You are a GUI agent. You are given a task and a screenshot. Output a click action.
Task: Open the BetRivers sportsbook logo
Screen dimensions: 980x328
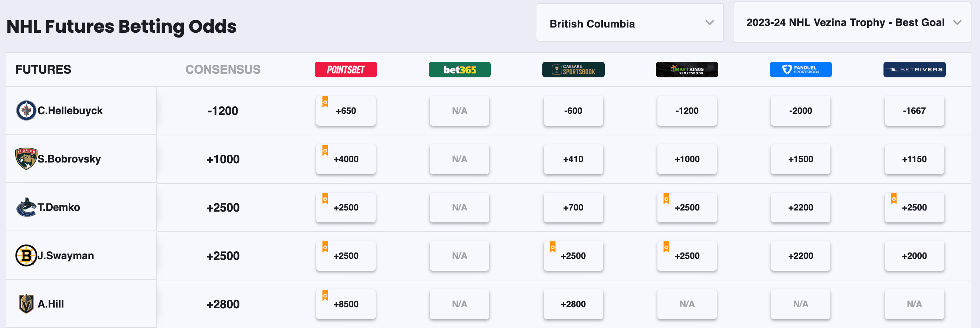(x=914, y=70)
